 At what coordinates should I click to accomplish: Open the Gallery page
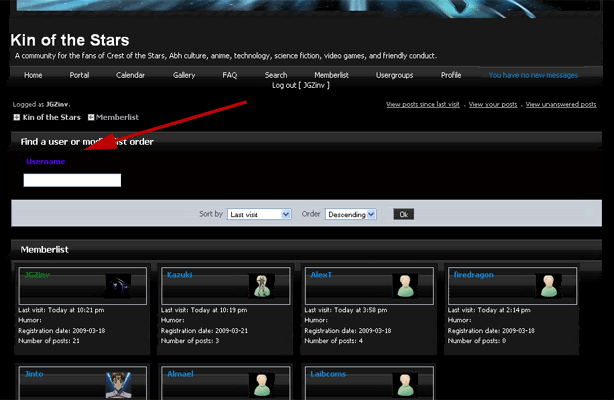click(184, 75)
